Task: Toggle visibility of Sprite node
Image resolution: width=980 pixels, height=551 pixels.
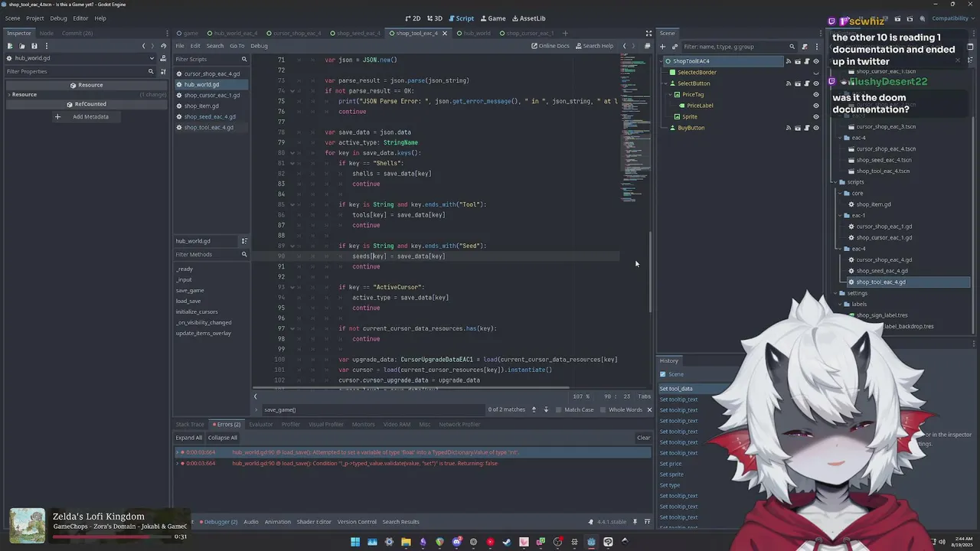Action: pos(815,117)
